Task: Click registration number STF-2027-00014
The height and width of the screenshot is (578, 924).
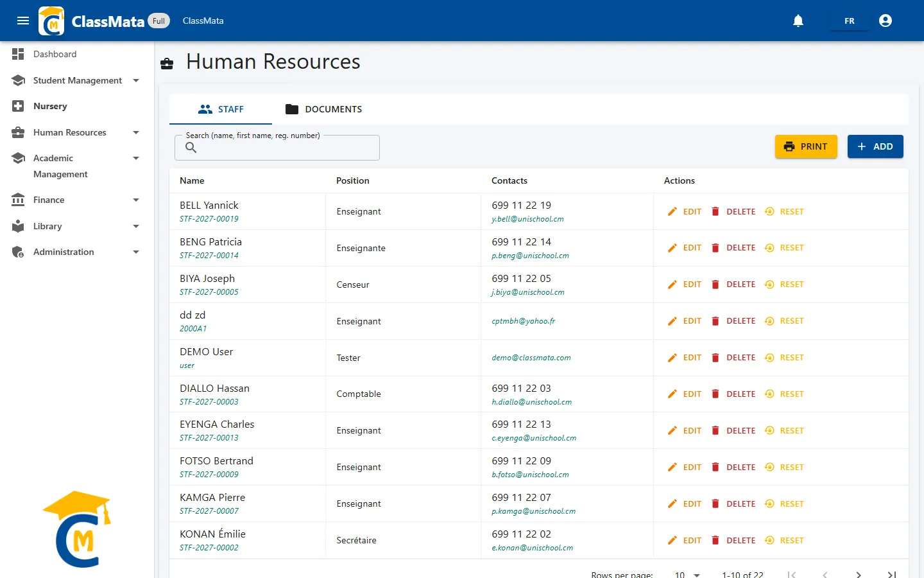Action: (x=209, y=256)
